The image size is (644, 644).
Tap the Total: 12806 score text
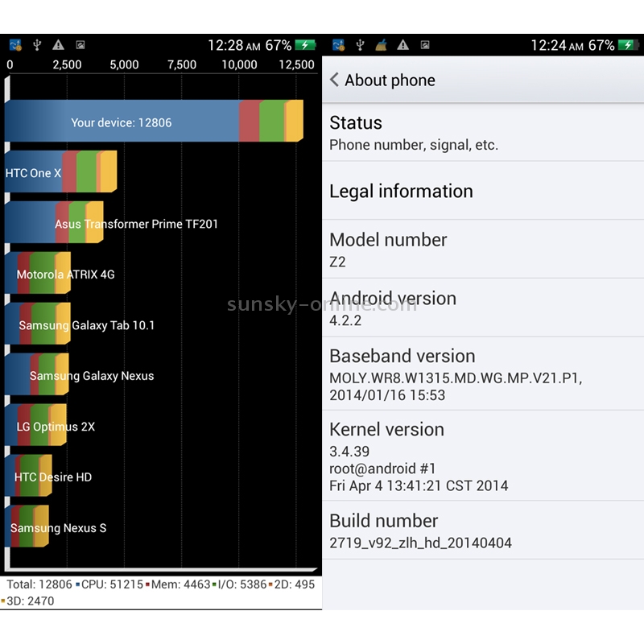click(x=39, y=584)
